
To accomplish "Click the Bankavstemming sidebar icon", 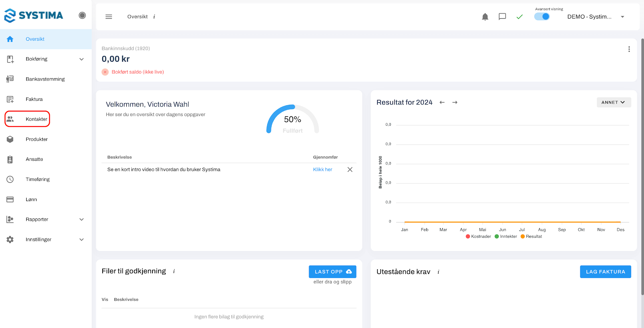I will point(10,79).
